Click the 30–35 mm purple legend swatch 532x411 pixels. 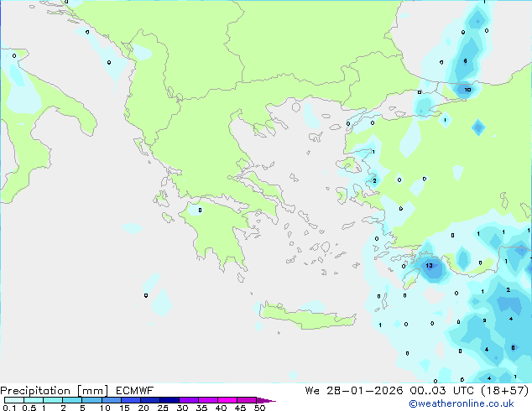(x=189, y=400)
